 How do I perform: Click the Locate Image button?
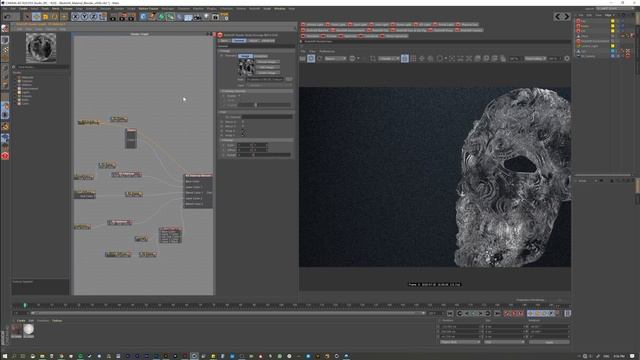[267, 73]
